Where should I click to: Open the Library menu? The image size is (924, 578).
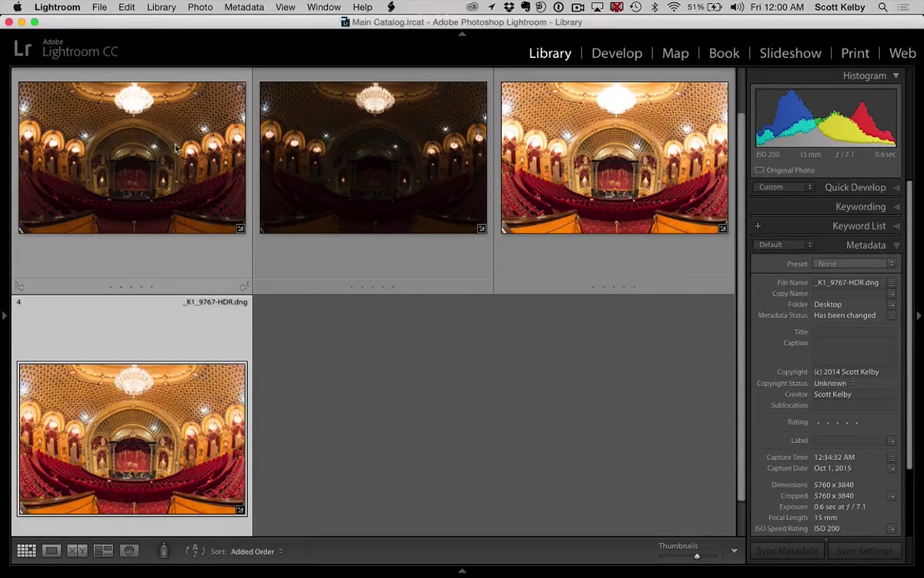tap(161, 7)
